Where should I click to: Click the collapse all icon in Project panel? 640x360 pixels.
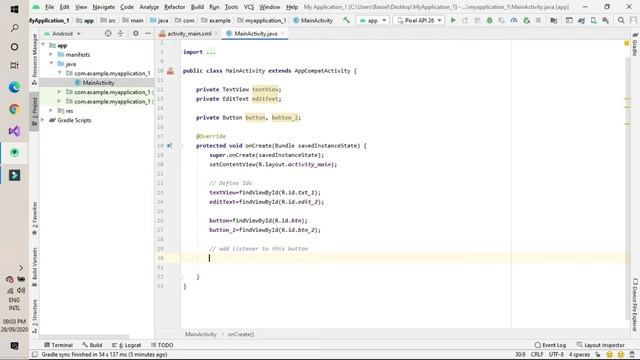pyautogui.click(x=120, y=33)
